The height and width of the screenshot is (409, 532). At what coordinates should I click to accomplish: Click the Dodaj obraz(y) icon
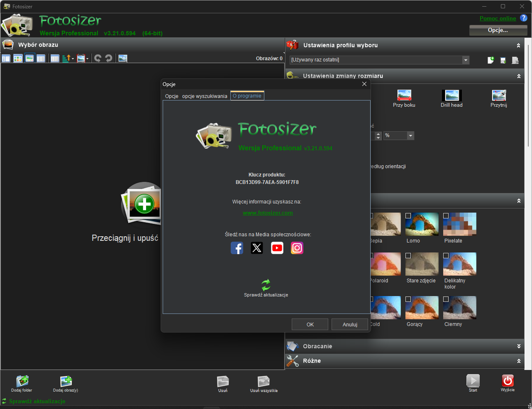click(66, 381)
